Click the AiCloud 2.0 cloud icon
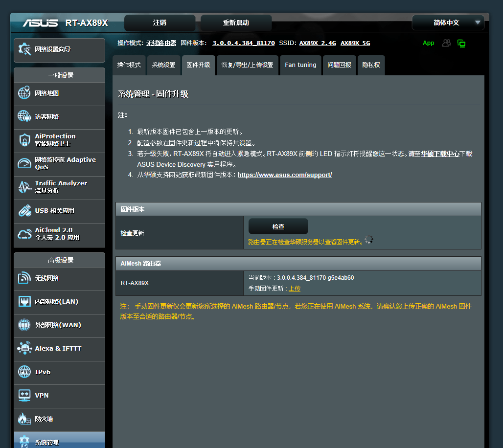Image resolution: width=503 pixels, height=448 pixels. [x=24, y=234]
